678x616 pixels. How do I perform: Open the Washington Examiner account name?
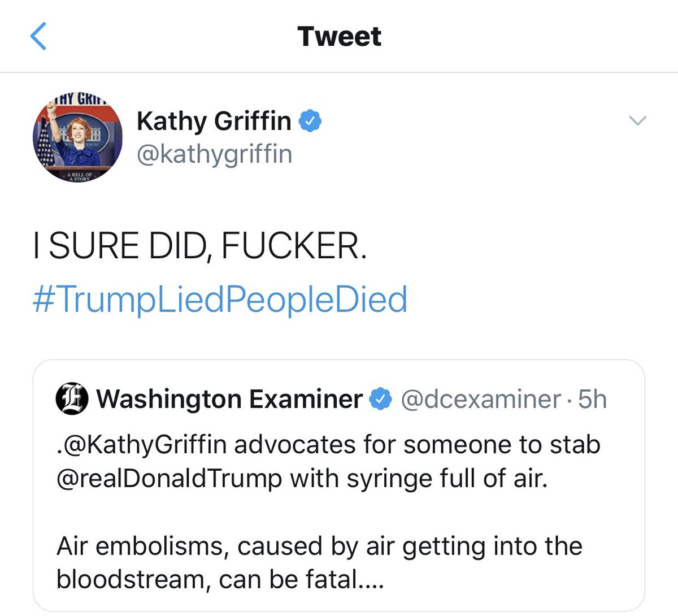pyautogui.click(x=229, y=399)
